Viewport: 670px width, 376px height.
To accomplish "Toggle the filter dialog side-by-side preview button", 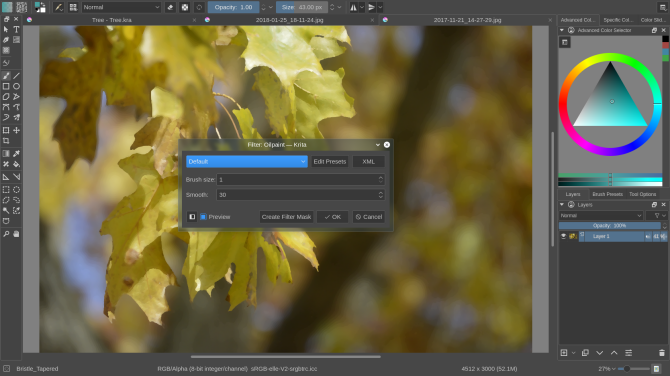I will [x=192, y=217].
